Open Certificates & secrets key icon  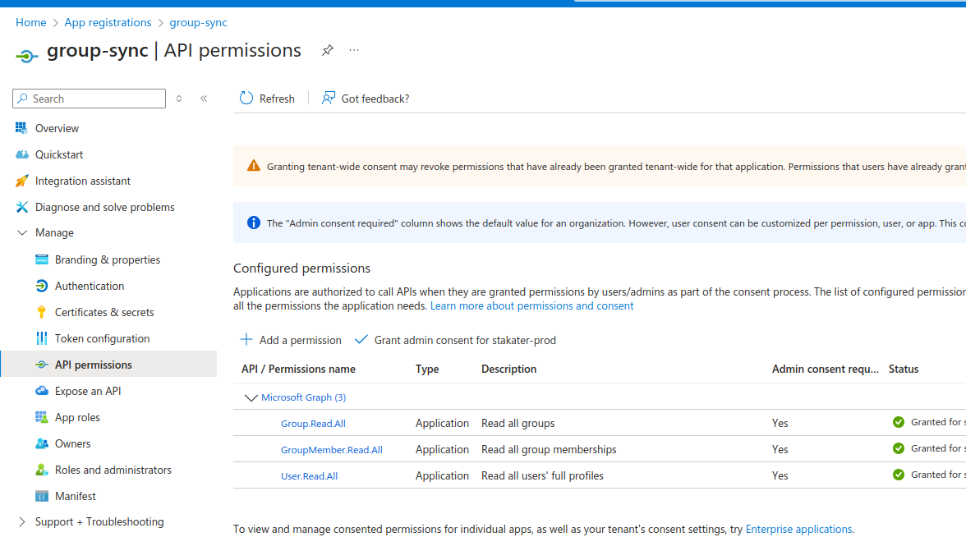coord(42,312)
